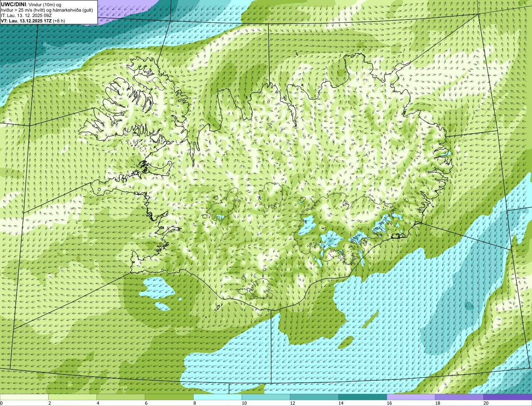Click the 18–20 m/s purple scale swatch

pos(460,397)
